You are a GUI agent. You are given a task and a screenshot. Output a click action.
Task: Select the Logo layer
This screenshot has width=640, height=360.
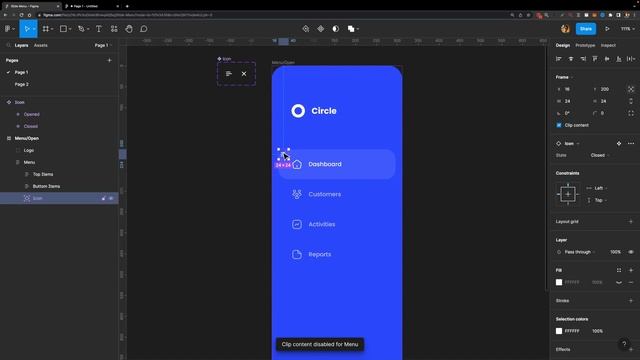pyautogui.click(x=29, y=151)
